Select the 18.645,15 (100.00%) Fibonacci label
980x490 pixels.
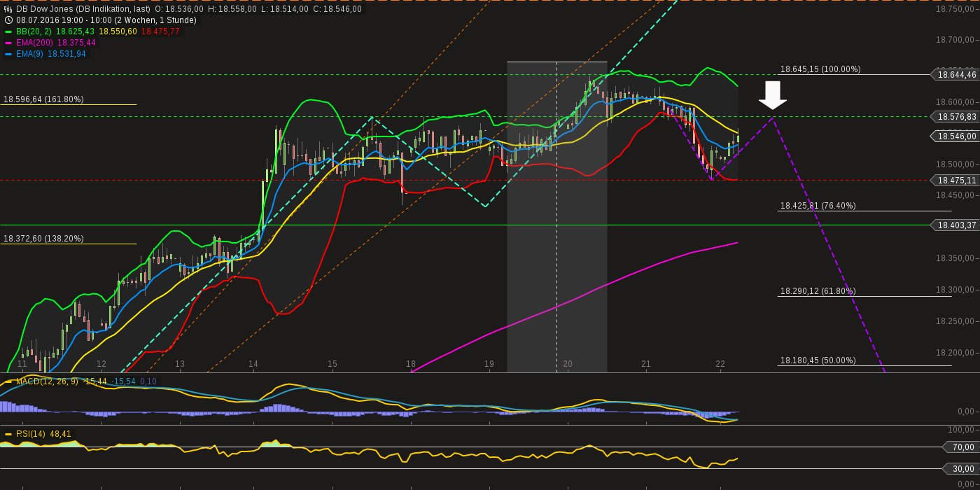pos(820,69)
